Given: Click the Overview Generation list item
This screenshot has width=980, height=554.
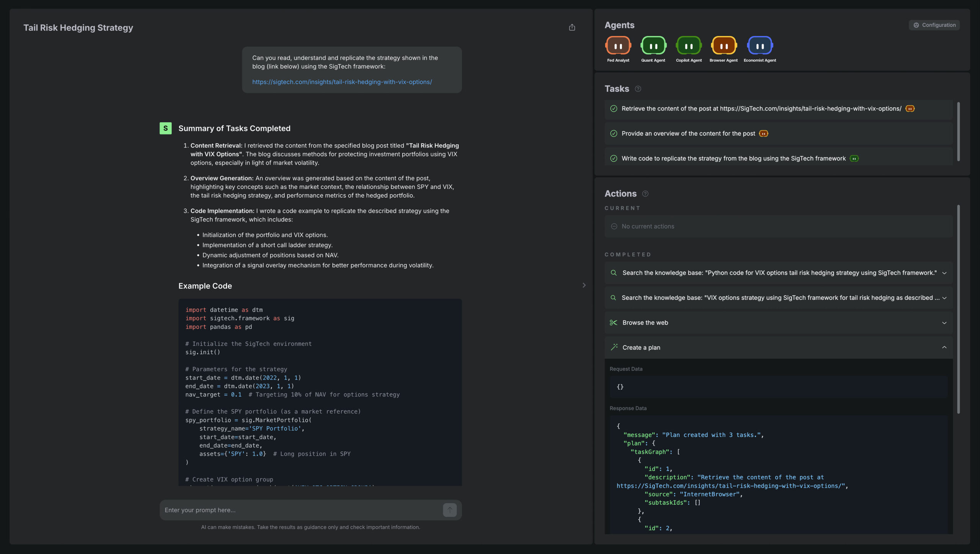Looking at the screenshot, I should [322, 187].
